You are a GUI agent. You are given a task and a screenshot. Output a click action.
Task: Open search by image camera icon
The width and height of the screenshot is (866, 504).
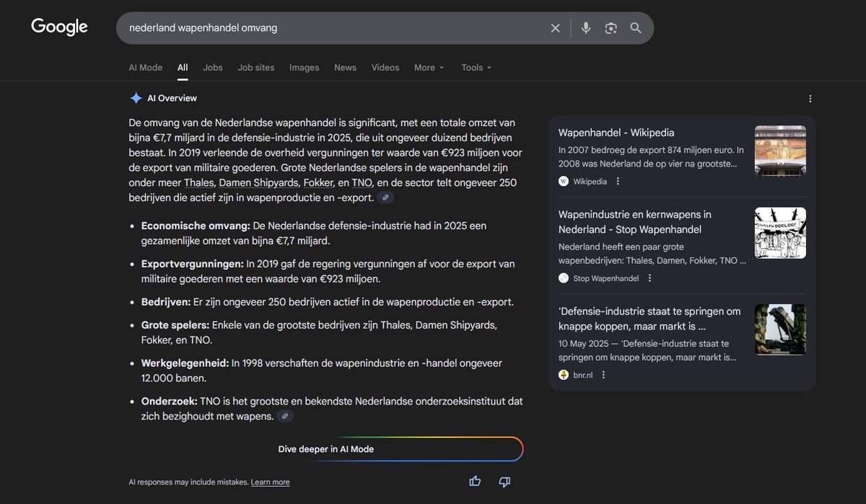pyautogui.click(x=611, y=28)
